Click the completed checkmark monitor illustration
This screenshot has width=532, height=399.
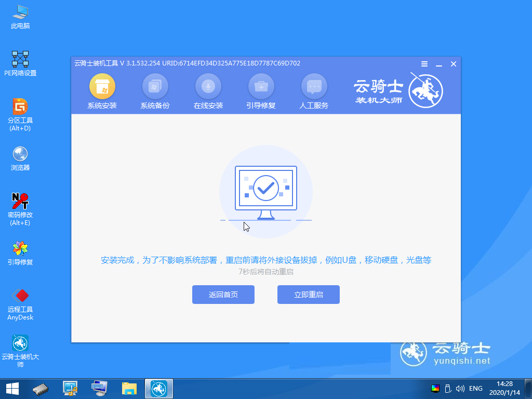[x=266, y=193]
